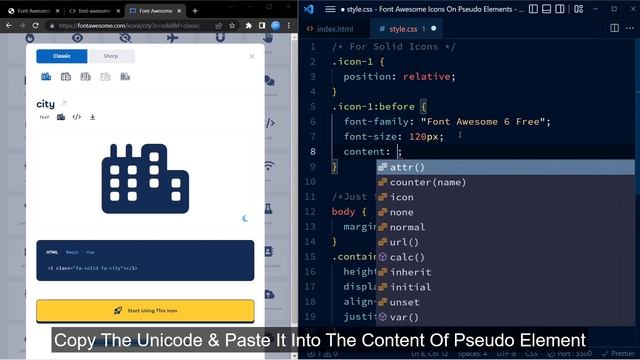The width and height of the screenshot is (640, 360).
Task: Switch to the index.html editor tab
Action: pyautogui.click(x=335, y=29)
